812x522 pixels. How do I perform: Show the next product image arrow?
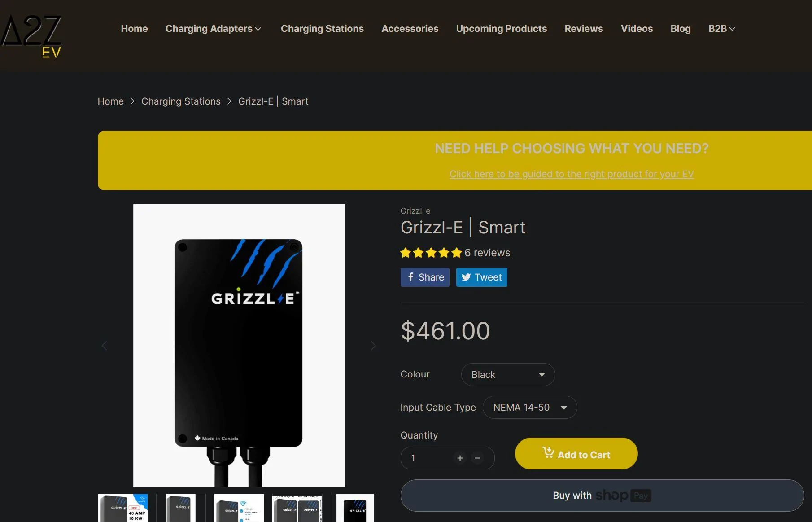(373, 346)
